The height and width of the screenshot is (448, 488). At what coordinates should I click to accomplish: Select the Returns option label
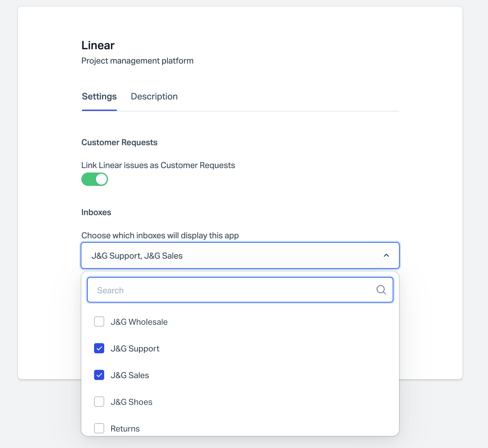pos(125,429)
